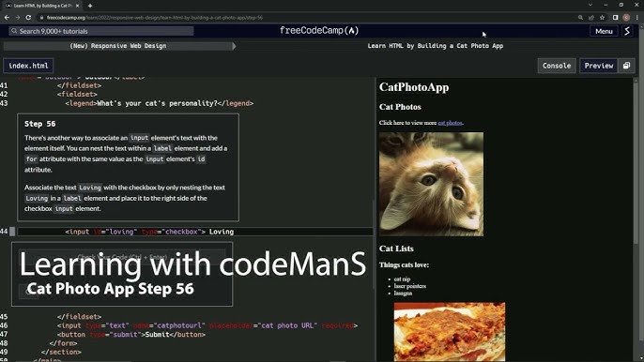
Task: Open a new browser tab
Action: 90,6
